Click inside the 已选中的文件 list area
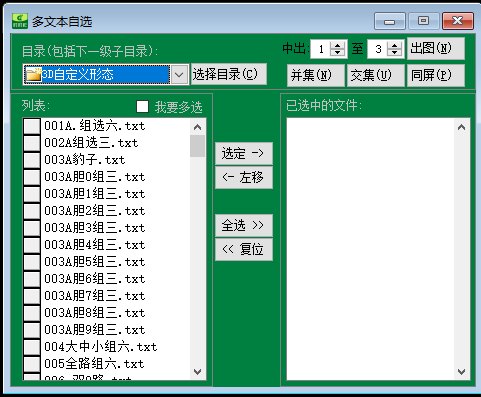 (370, 249)
